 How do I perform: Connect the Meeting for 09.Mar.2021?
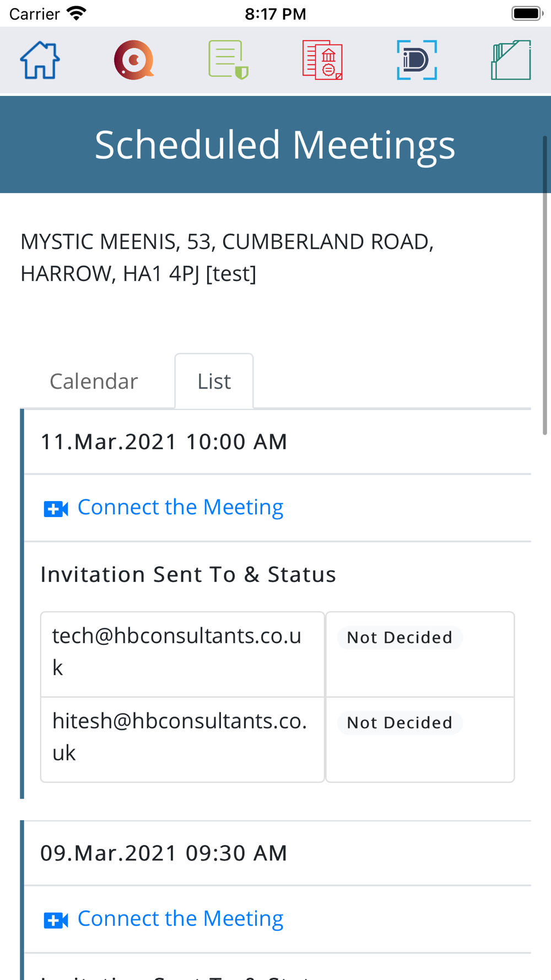tap(180, 918)
